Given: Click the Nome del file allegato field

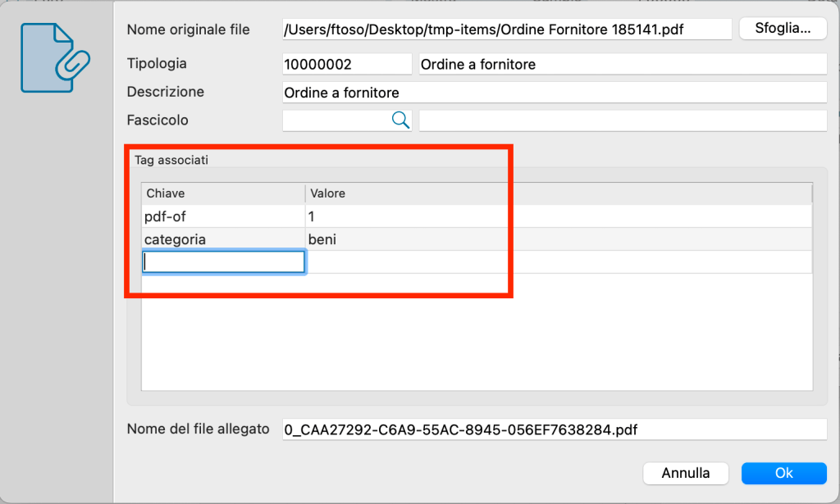Looking at the screenshot, I should pos(554,429).
